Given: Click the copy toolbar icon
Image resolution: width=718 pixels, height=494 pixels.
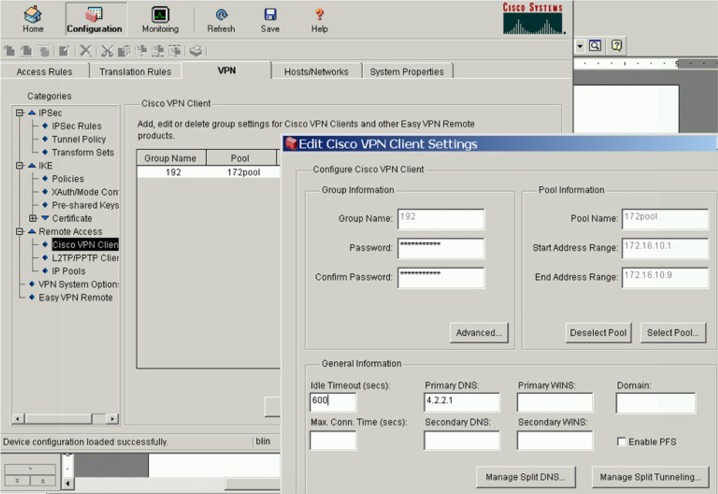Looking at the screenshot, I should 124,51.
